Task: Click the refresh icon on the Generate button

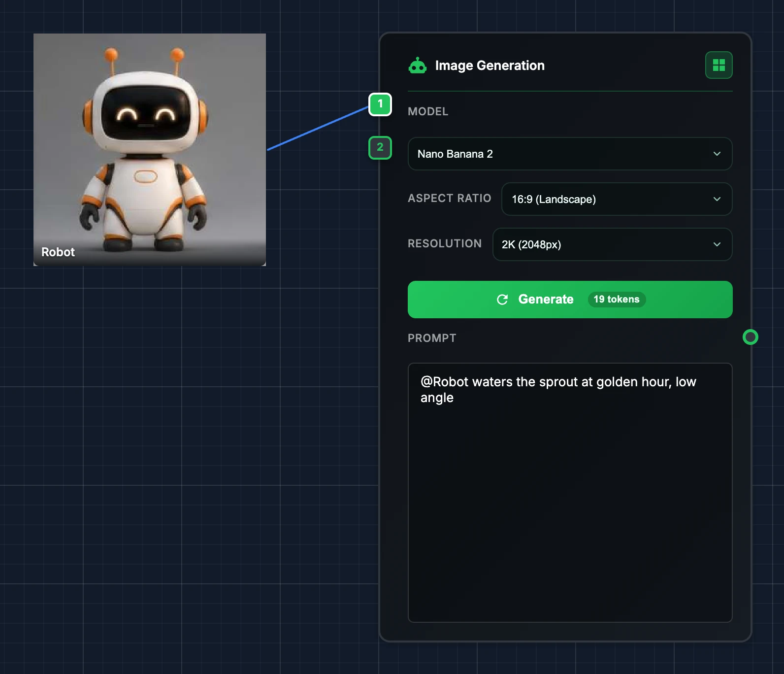Action: [502, 300]
